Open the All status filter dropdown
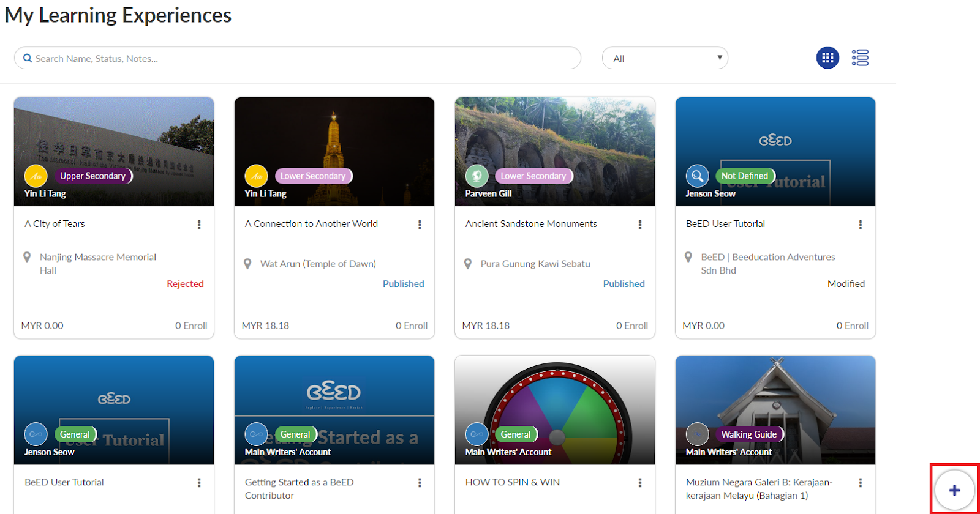The width and height of the screenshot is (980, 514). [665, 58]
